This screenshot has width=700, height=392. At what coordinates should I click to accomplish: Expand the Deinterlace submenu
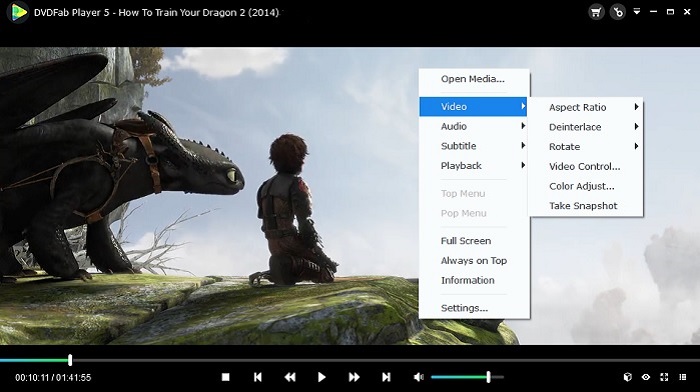[586, 127]
